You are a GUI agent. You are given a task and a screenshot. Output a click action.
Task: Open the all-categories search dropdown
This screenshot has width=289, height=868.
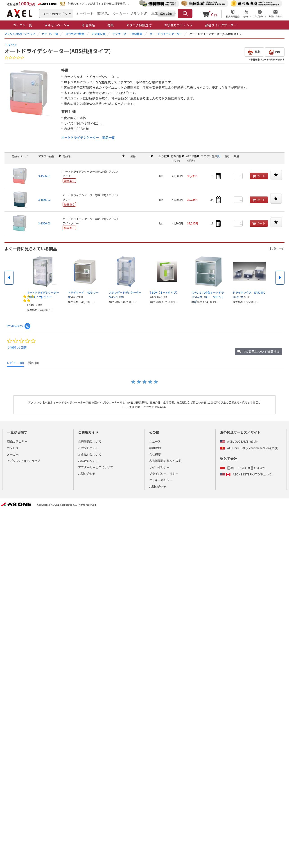coord(56,14)
